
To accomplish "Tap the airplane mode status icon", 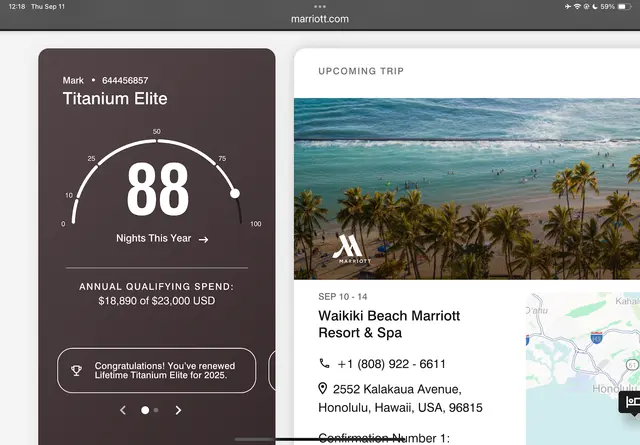I will [x=568, y=7].
